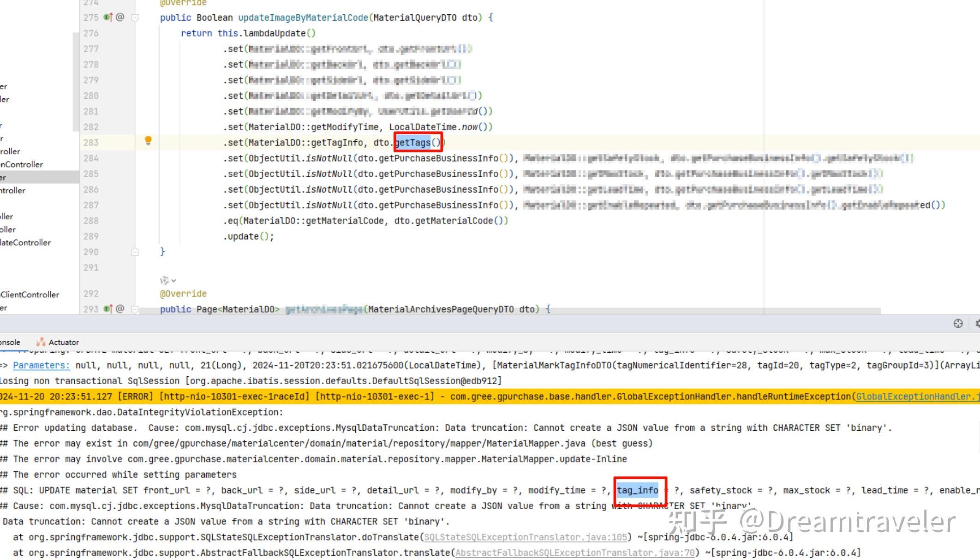Viewport: 980px width, 560px height.
Task: Click the @ annotation gutter icon on line 293
Action: [x=120, y=309]
